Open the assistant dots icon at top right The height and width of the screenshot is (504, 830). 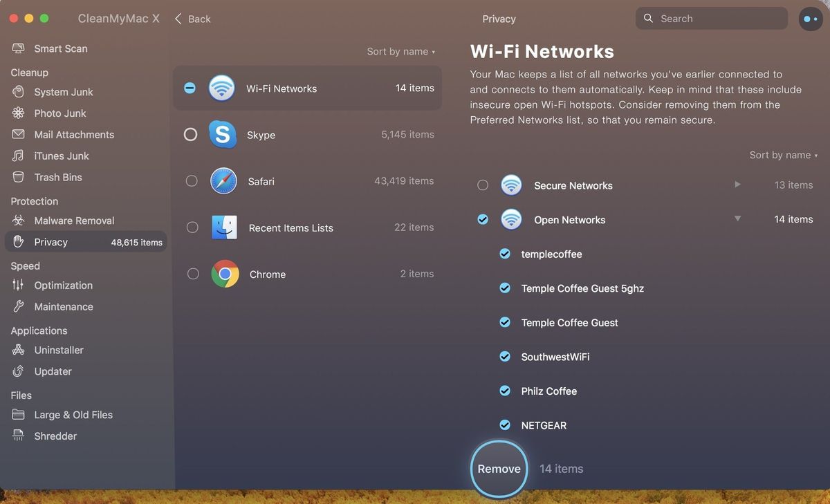[811, 19]
